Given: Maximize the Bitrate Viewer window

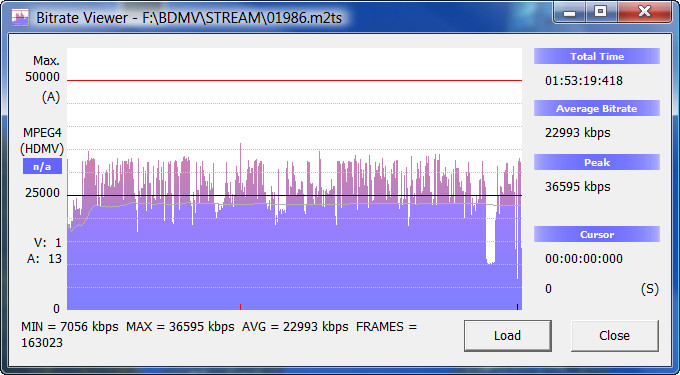Looking at the screenshot, I should (x=601, y=13).
